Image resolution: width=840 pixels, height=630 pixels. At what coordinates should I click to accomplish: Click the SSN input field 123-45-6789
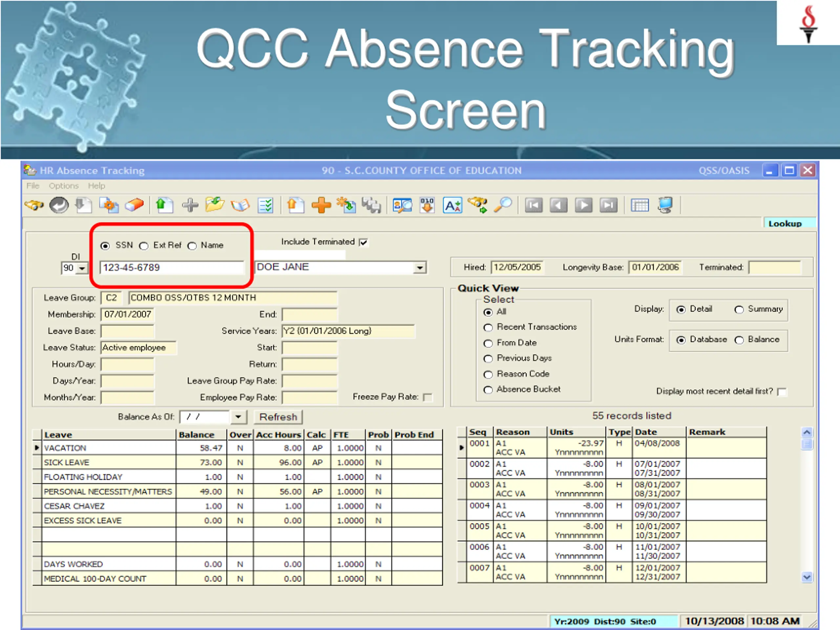coord(172,267)
